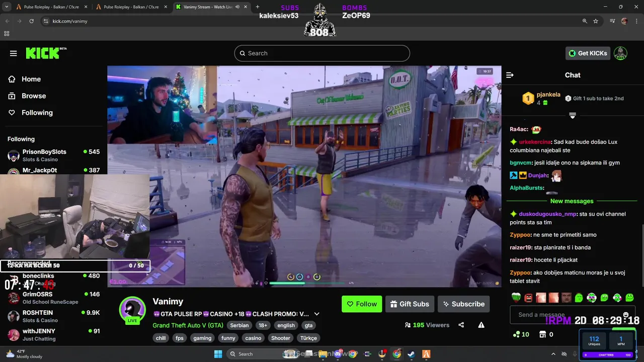
Task: View site information for kick.com
Action: [x=46, y=21]
